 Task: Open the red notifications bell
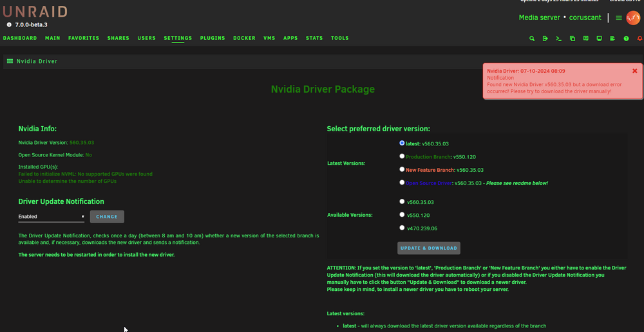tap(639, 39)
